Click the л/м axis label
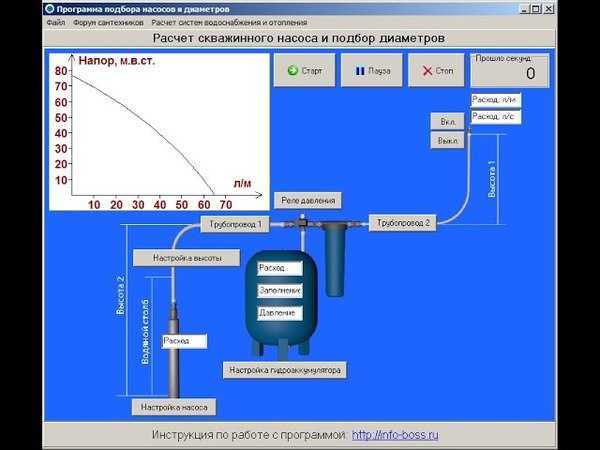Screen dimensions: 600x450 pos(242,183)
